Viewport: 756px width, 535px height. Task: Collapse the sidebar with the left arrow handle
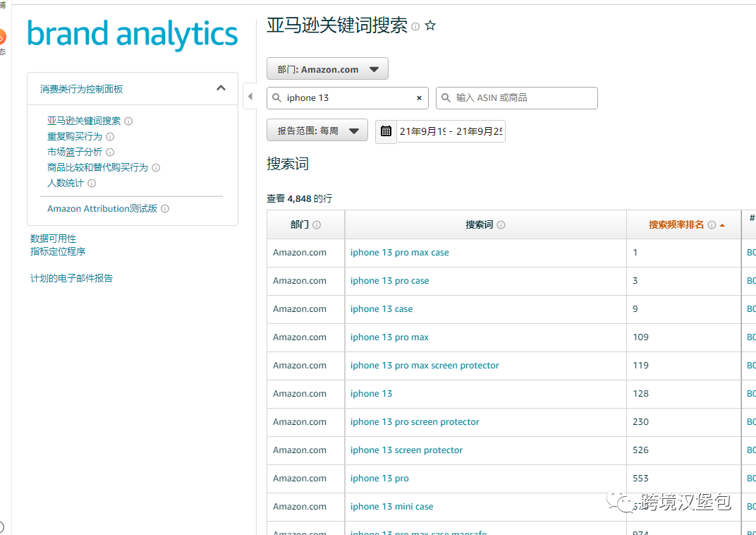click(250, 95)
